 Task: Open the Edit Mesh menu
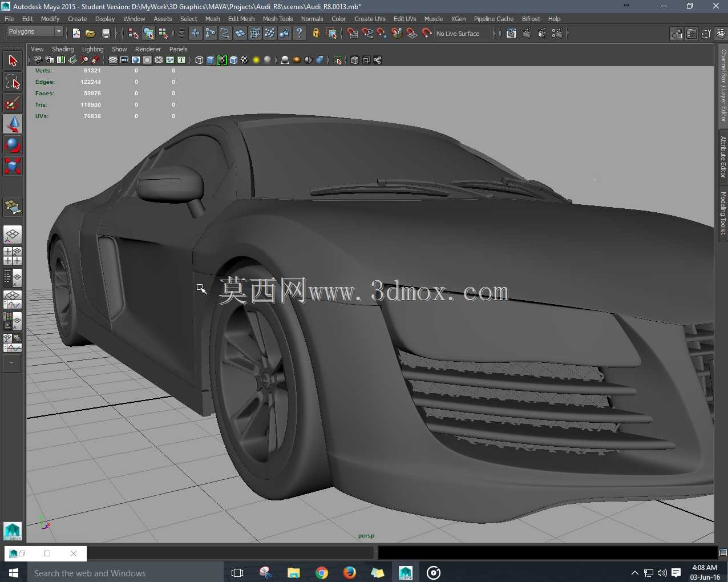(x=241, y=19)
